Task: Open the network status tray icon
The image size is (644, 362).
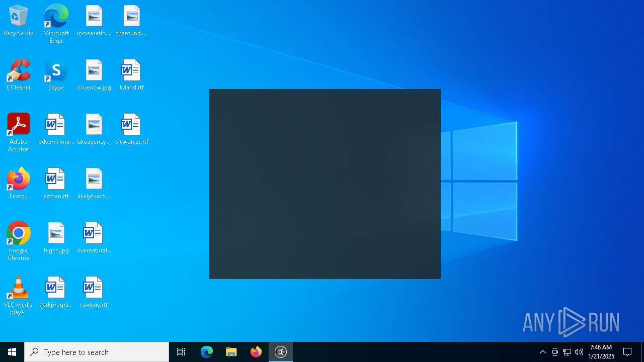Action: pos(567,352)
